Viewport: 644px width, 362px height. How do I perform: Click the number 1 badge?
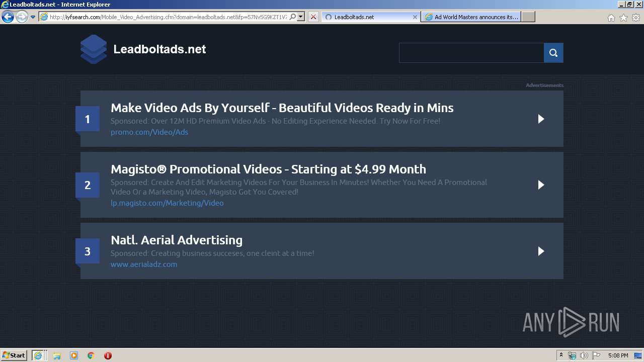[88, 119]
